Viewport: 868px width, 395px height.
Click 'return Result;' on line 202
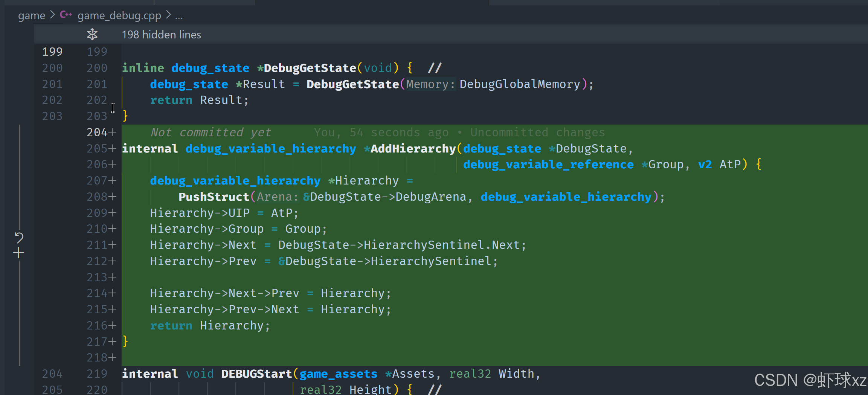pyautogui.click(x=199, y=100)
